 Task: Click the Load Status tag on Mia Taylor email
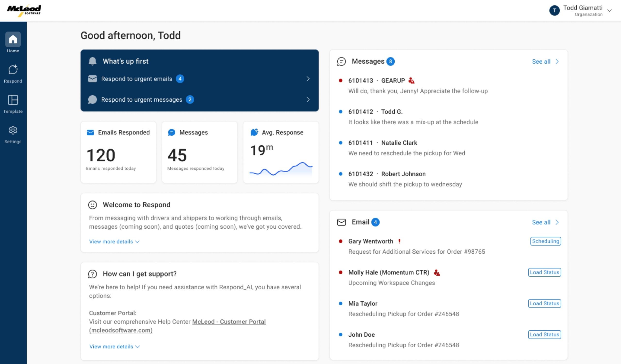click(x=544, y=303)
